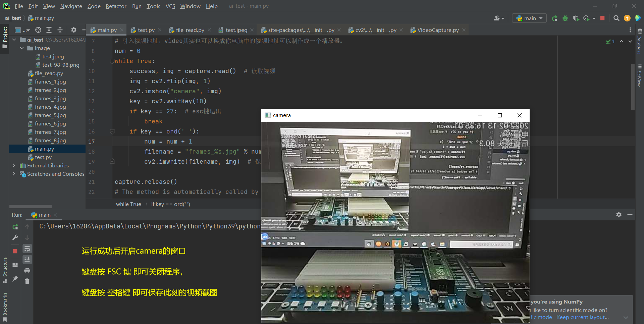Toggle Soft-Wrap in Run console
This screenshot has width=644, height=324.
click(x=27, y=249)
